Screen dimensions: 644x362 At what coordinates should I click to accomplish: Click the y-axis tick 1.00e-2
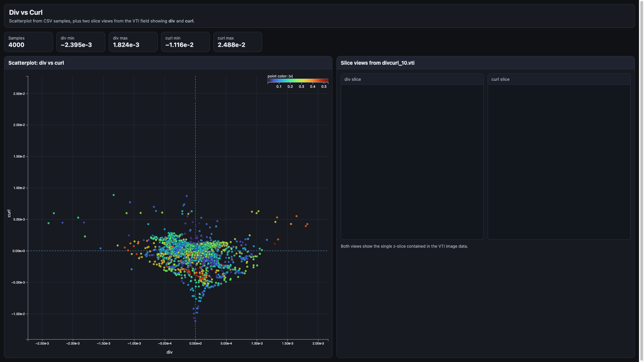19,188
